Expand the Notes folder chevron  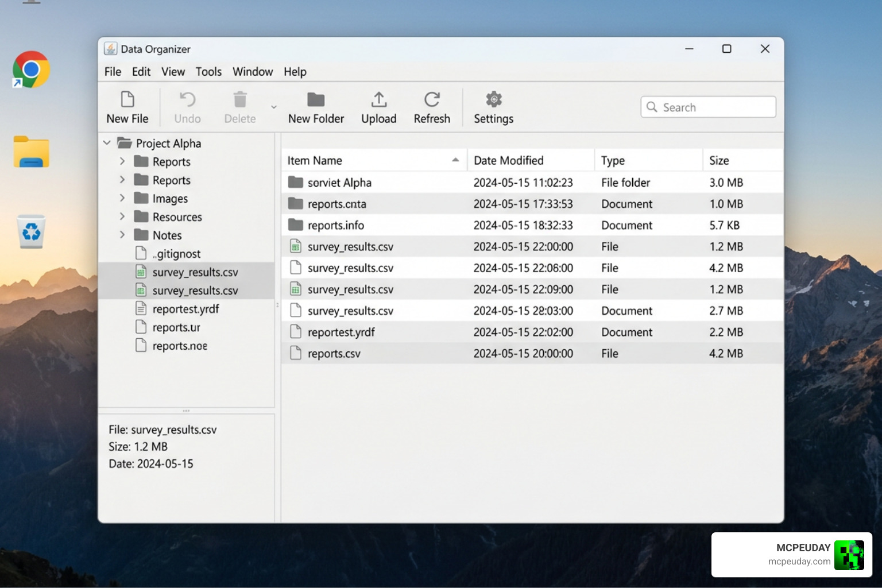pos(122,235)
